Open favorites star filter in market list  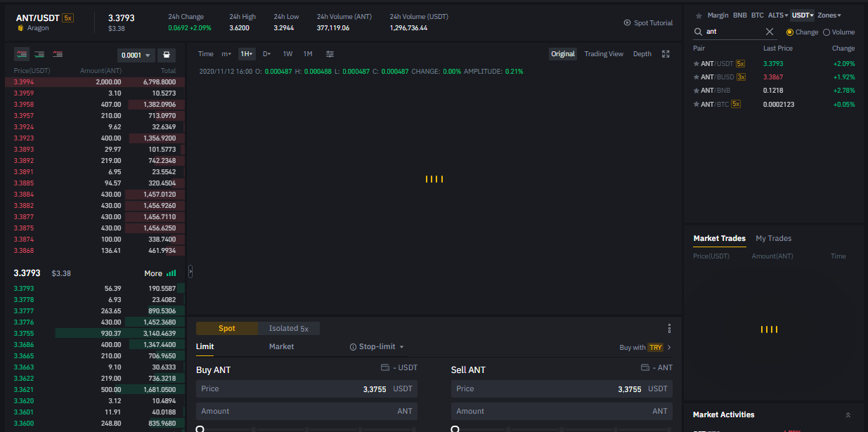pyautogui.click(x=699, y=15)
